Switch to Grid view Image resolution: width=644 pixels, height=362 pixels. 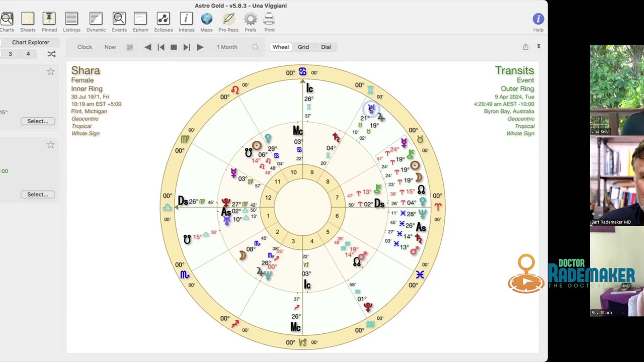(303, 47)
